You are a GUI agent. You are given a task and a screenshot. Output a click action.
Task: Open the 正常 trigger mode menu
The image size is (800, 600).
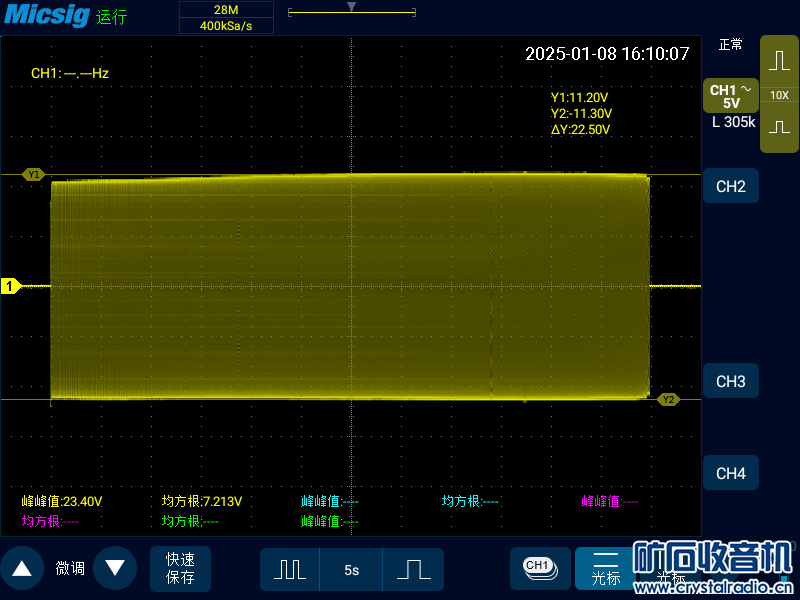pyautogui.click(x=730, y=45)
